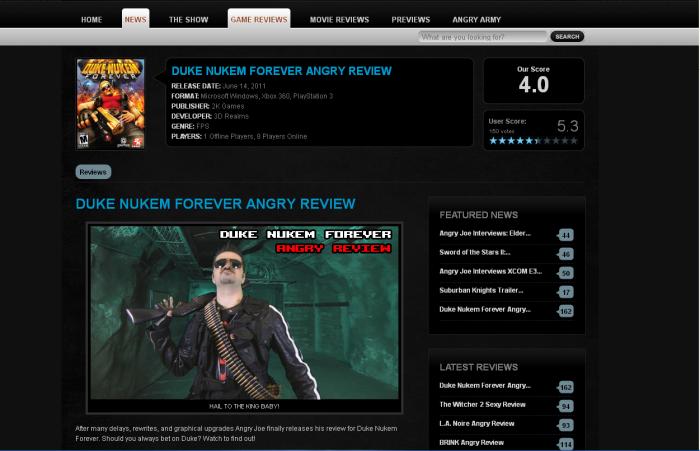
Task: Open 'Angry Joe Interviews XCOM E3...' news
Action: tap(491, 271)
